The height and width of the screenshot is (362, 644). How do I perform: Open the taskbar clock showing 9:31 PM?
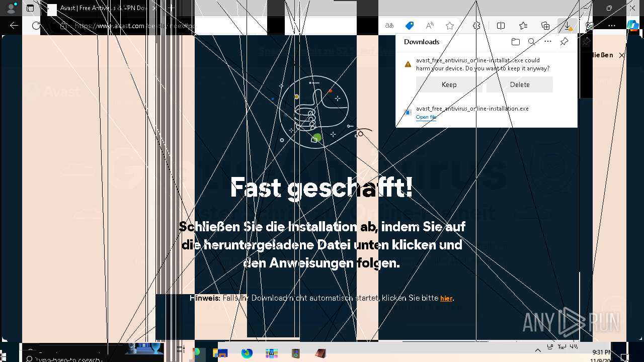[601, 356]
